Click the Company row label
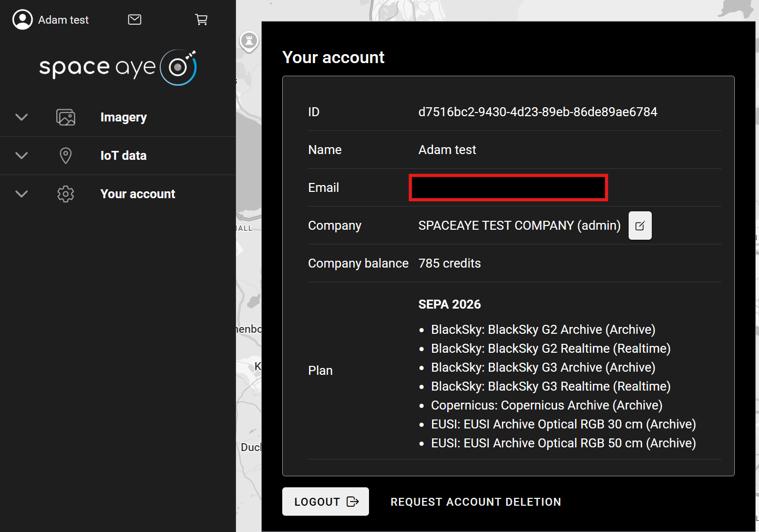 point(334,226)
